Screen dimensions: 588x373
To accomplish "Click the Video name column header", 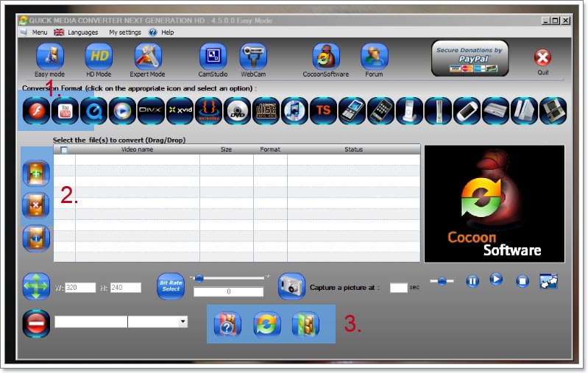I will [138, 149].
